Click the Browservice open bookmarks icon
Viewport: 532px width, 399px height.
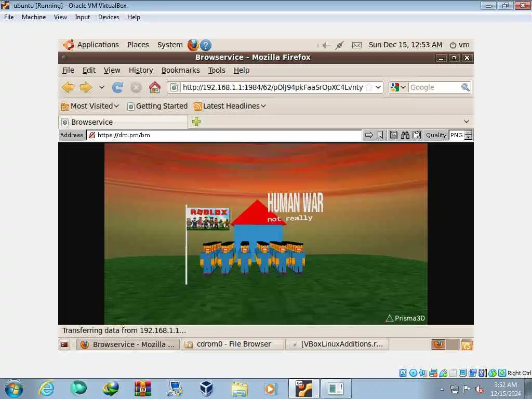394,135
